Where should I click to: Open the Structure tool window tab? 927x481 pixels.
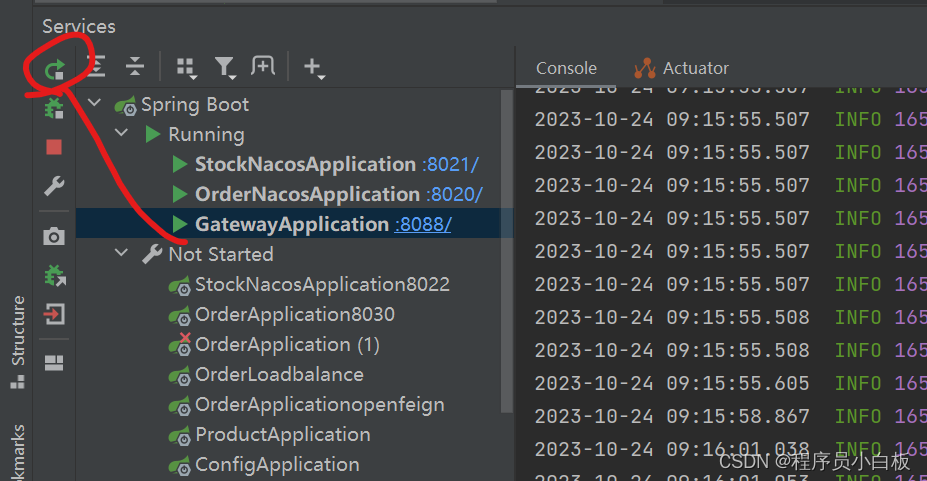[x=18, y=342]
